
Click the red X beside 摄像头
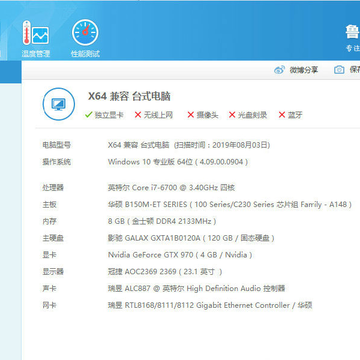(191, 115)
